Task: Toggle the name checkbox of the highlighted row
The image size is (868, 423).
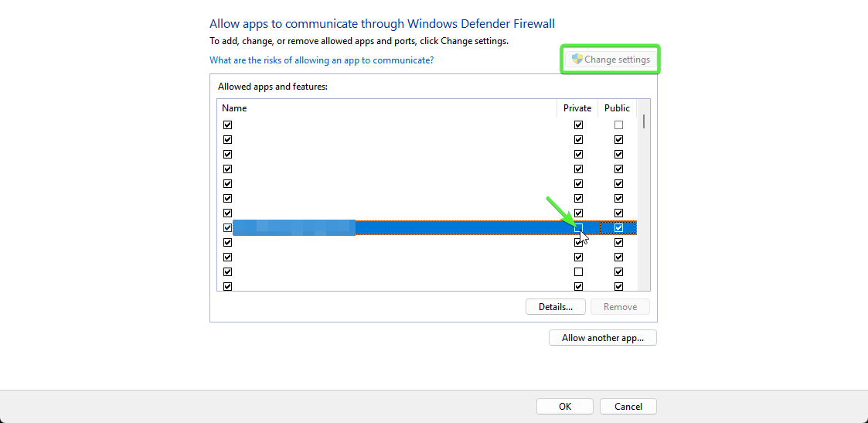Action: [227, 228]
